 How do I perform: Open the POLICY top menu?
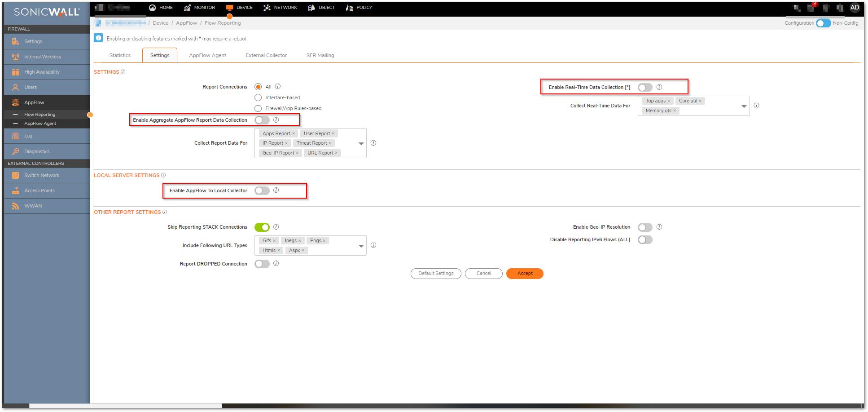(x=359, y=8)
